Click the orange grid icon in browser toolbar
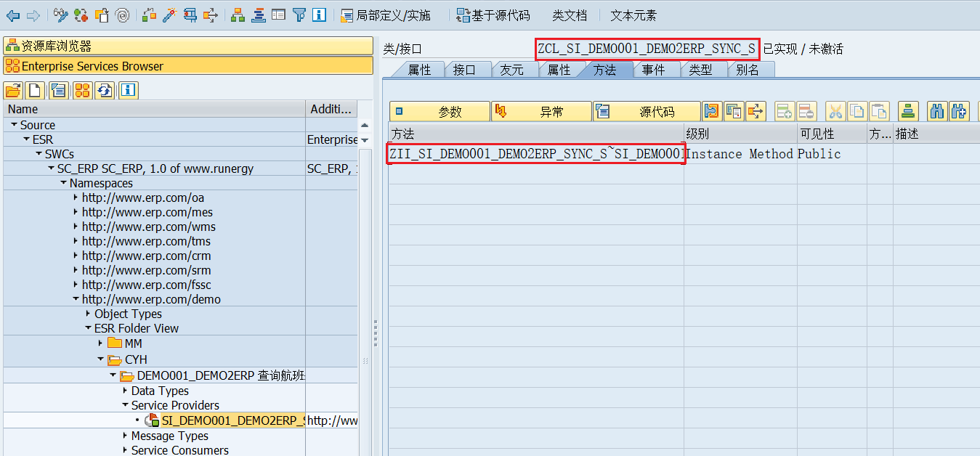The width and height of the screenshot is (980, 456). tap(82, 90)
